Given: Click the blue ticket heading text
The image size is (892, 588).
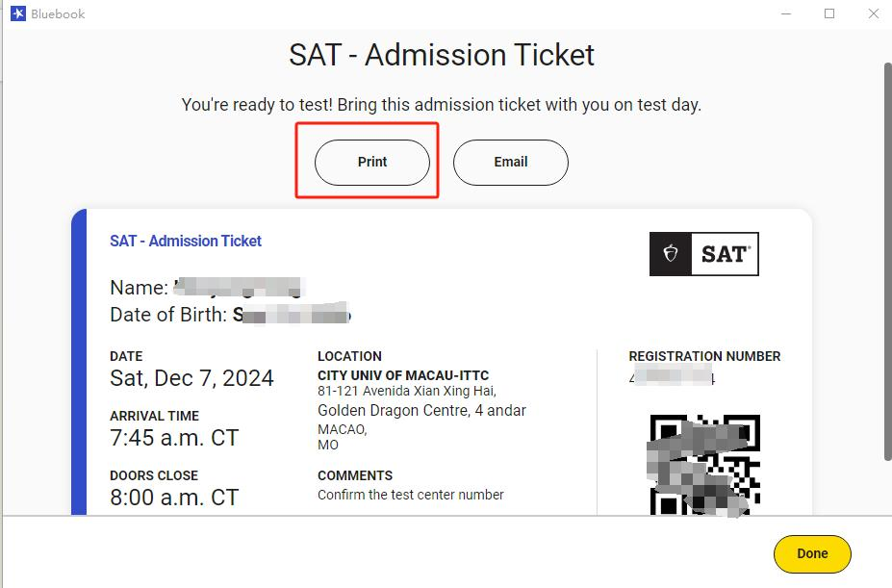Looking at the screenshot, I should point(186,241).
